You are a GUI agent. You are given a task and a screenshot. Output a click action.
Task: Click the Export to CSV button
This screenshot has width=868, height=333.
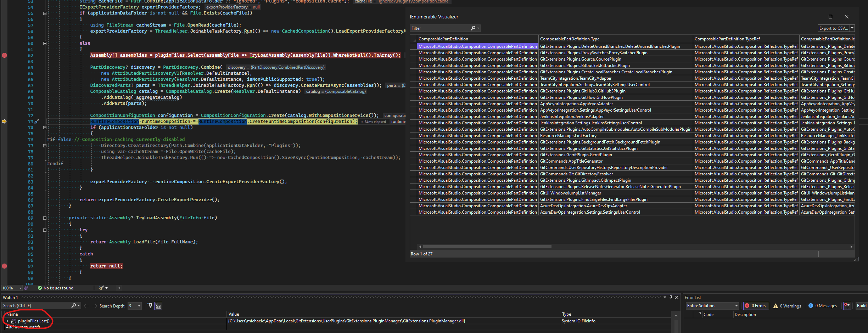(x=834, y=28)
